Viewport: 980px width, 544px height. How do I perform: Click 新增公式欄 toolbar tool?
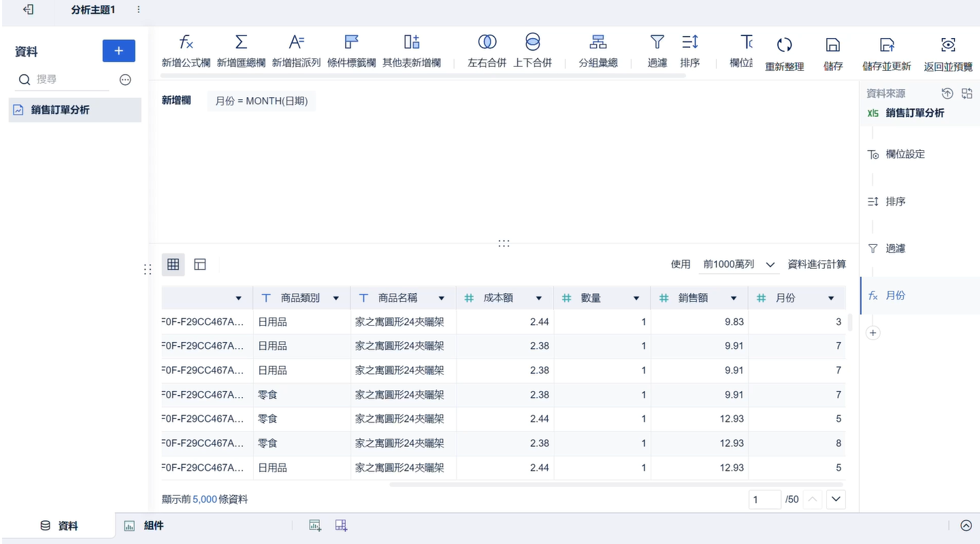click(186, 52)
